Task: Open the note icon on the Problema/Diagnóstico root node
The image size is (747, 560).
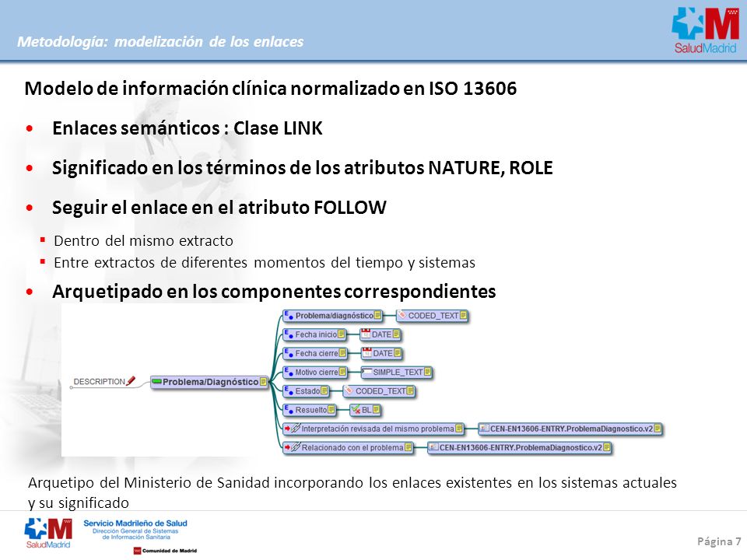Action: (263, 382)
